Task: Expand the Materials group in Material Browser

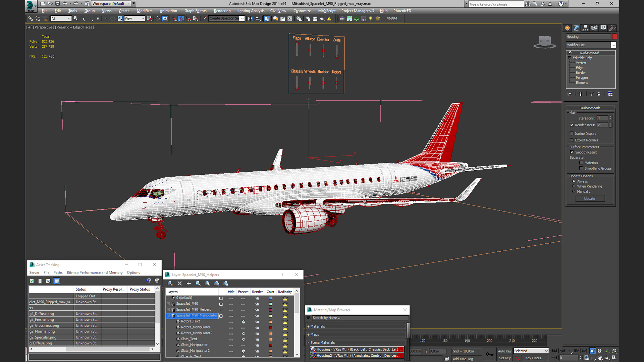Action: point(308,327)
